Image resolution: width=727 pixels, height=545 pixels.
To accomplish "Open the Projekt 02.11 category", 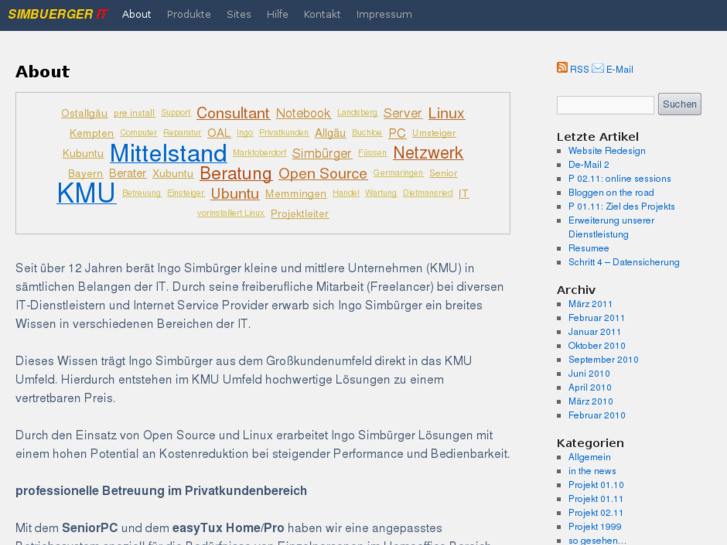I will tap(596, 513).
